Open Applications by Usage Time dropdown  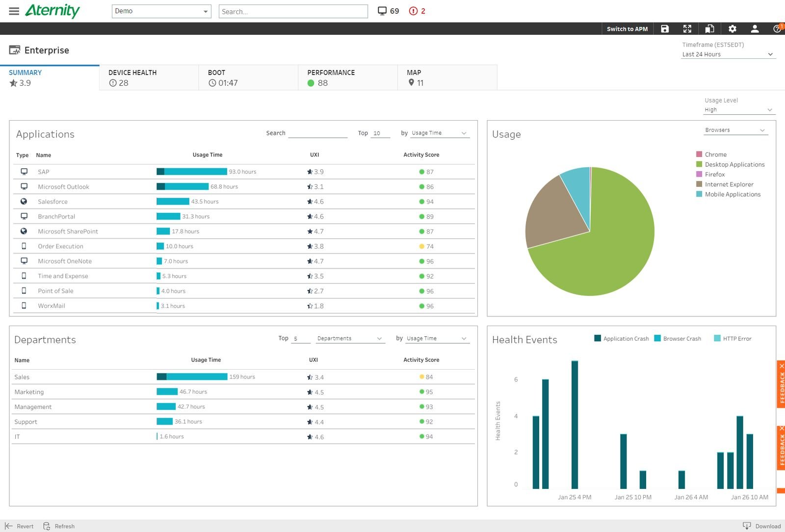440,133
